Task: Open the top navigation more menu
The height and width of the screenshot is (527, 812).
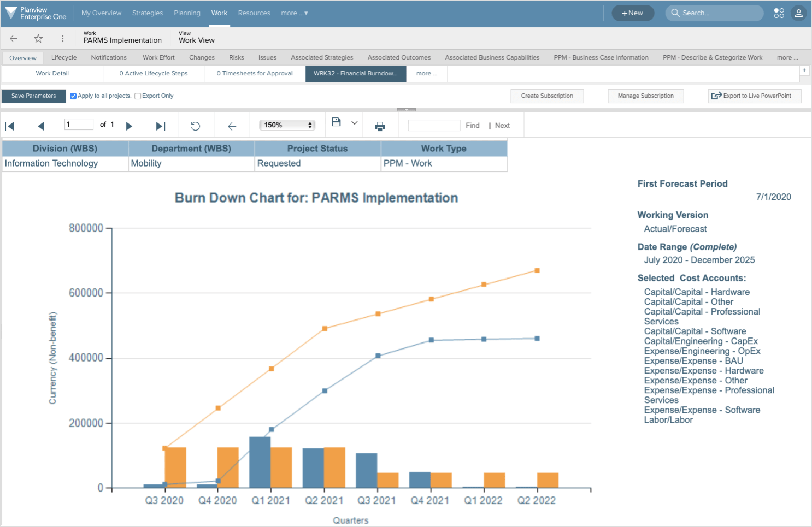Action: (294, 13)
